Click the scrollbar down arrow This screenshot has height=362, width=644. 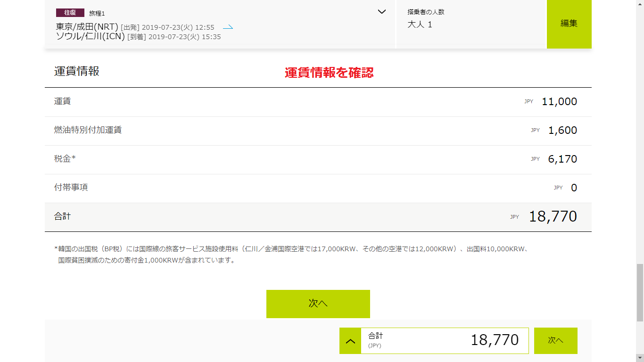640,358
